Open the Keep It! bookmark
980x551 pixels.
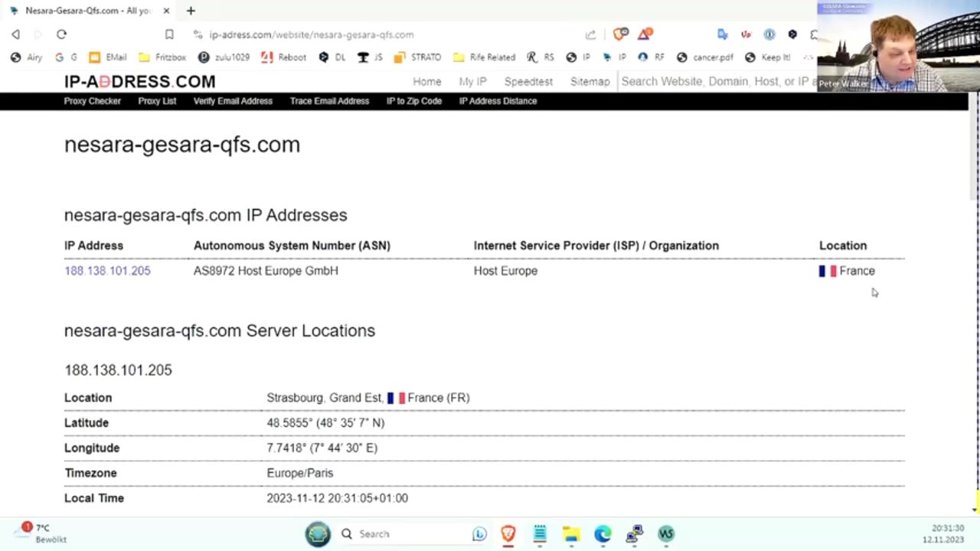click(x=767, y=57)
